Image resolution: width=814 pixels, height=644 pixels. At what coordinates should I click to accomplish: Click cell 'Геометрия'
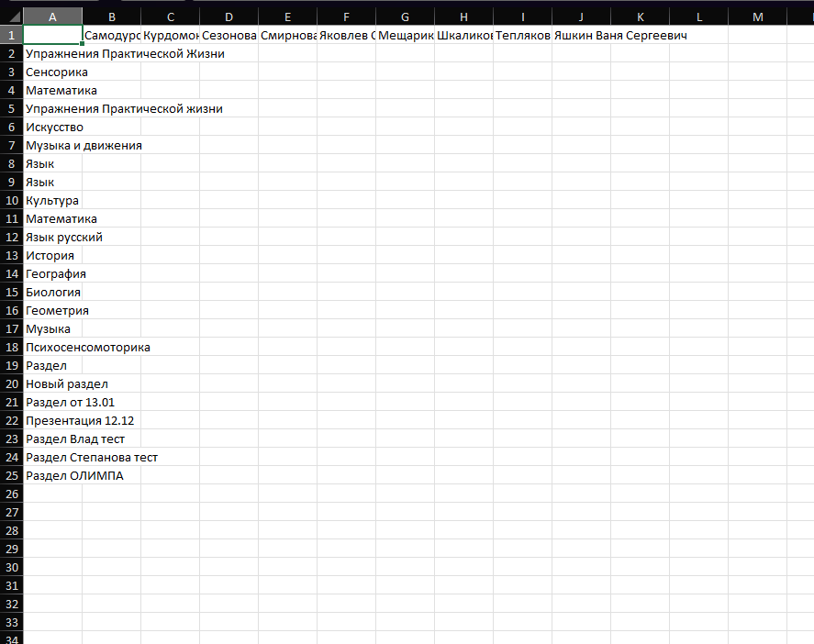(x=57, y=310)
